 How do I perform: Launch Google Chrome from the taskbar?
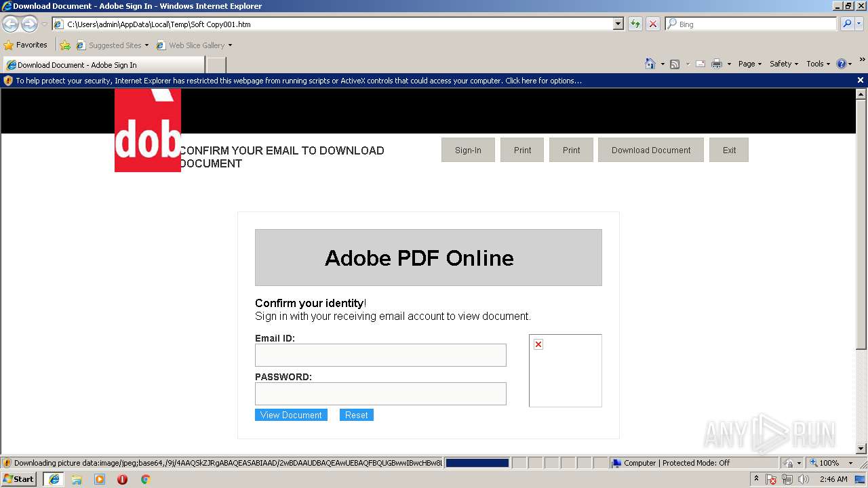pyautogui.click(x=145, y=479)
